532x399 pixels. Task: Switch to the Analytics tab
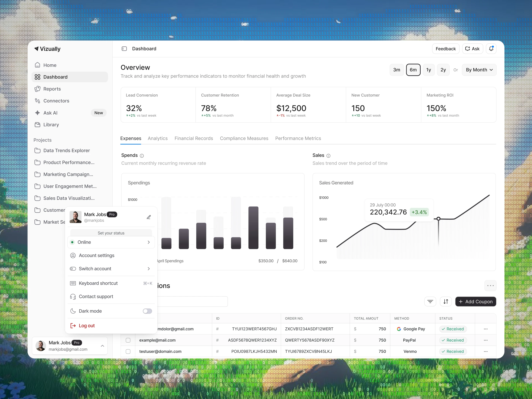point(158,138)
